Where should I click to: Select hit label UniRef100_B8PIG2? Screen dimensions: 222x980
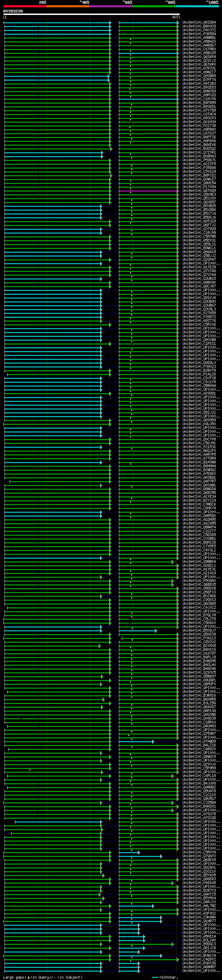199,175
